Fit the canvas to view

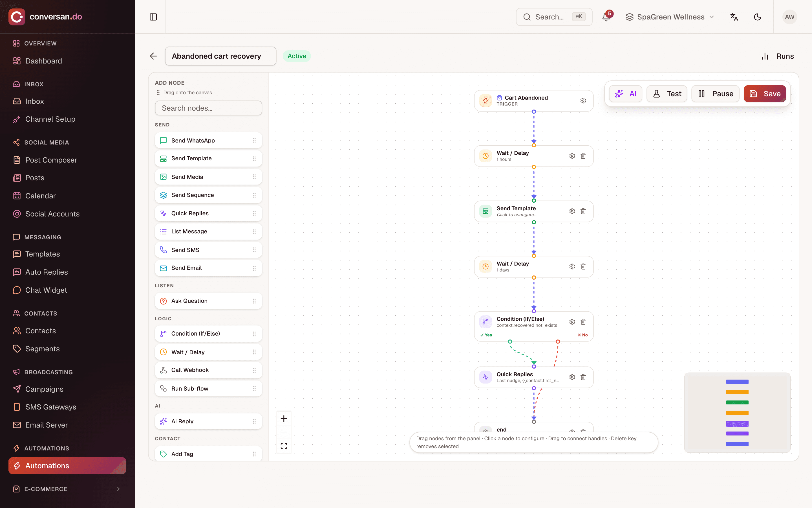[284, 446]
